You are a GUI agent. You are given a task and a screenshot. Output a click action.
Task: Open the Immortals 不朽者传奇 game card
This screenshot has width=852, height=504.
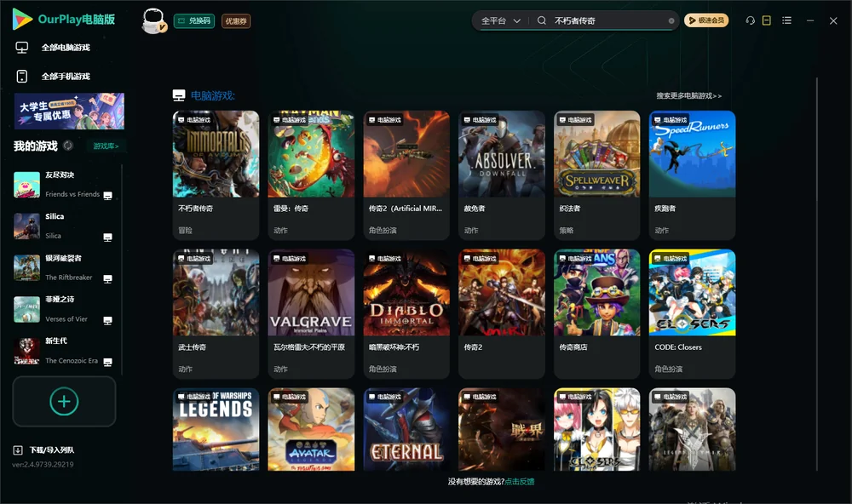(x=216, y=175)
